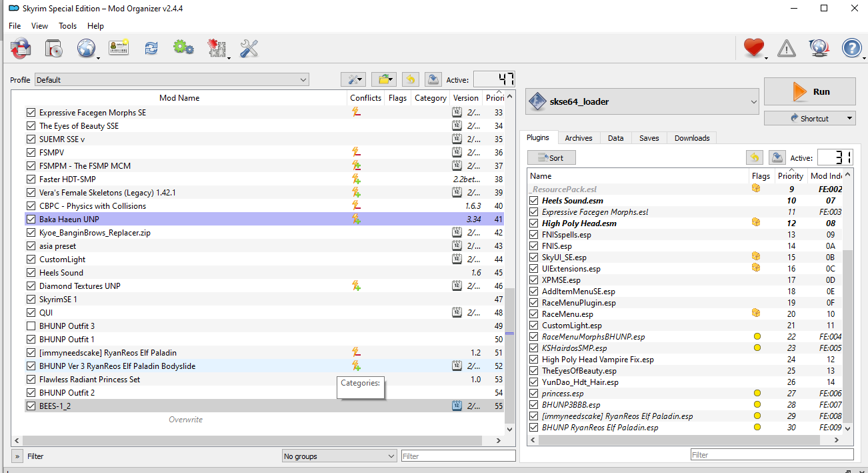
Task: Expand the Shortcut dropdown button
Action: 809,118
